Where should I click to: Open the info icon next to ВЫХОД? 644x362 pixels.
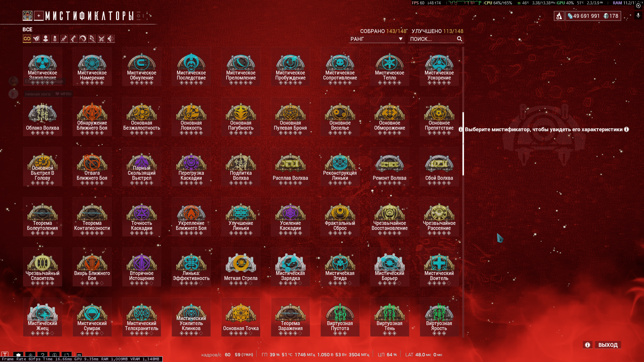588,345
